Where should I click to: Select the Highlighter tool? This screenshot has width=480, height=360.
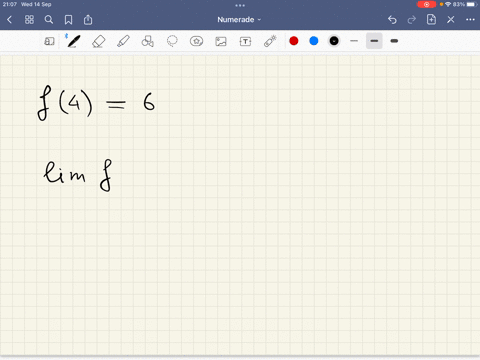click(123, 41)
